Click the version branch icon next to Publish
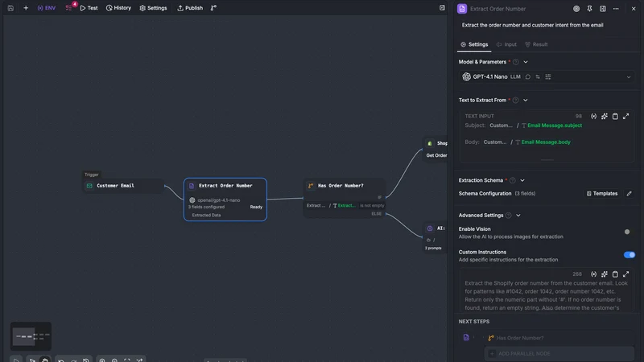 click(213, 8)
